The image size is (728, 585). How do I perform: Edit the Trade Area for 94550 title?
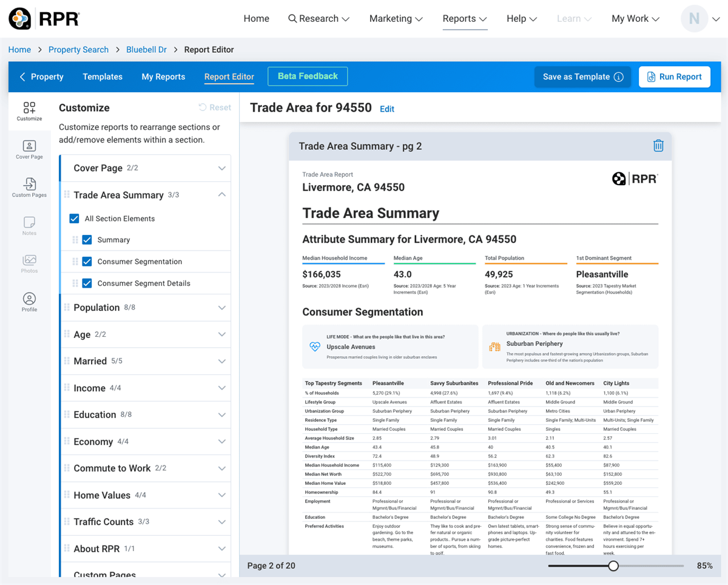pyautogui.click(x=387, y=109)
